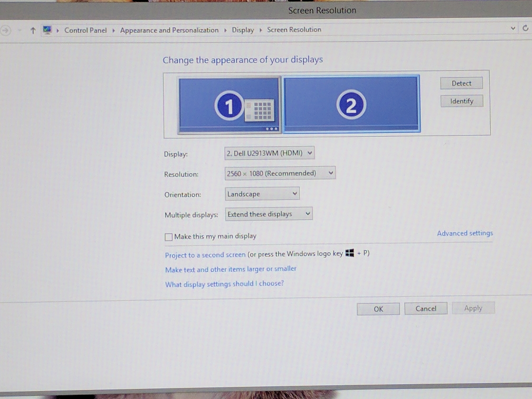532x399 pixels.
Task: Go to Control Panel in breadcrumb
Action: tap(85, 30)
